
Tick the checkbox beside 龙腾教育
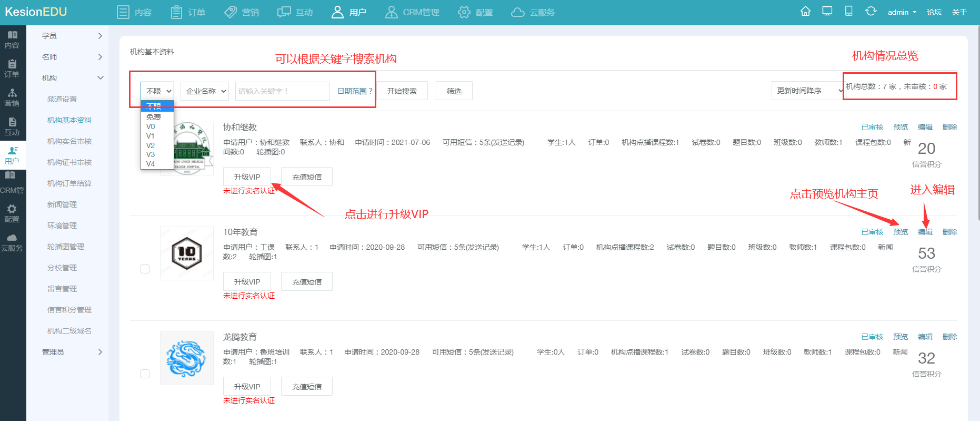pos(145,374)
